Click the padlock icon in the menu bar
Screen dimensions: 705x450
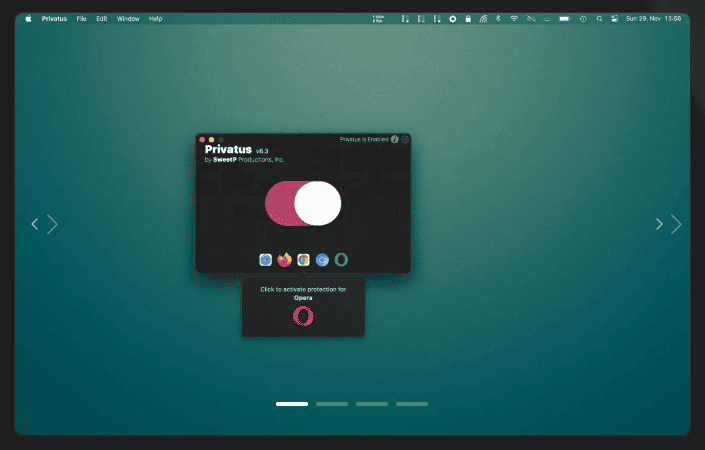coord(468,19)
